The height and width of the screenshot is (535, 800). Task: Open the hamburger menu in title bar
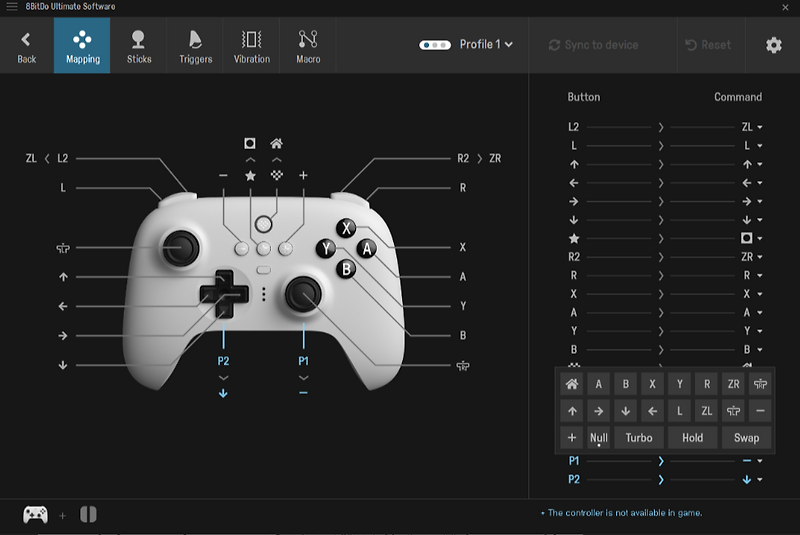coord(12,7)
